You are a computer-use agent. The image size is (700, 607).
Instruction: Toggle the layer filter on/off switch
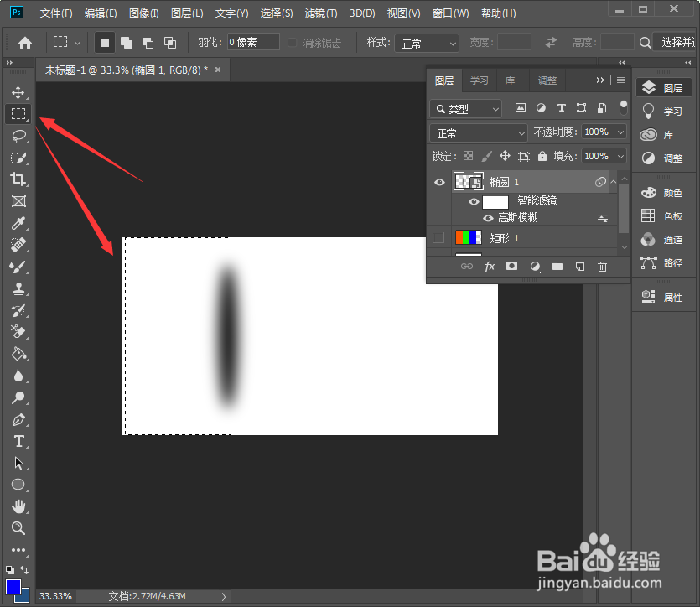tap(623, 107)
